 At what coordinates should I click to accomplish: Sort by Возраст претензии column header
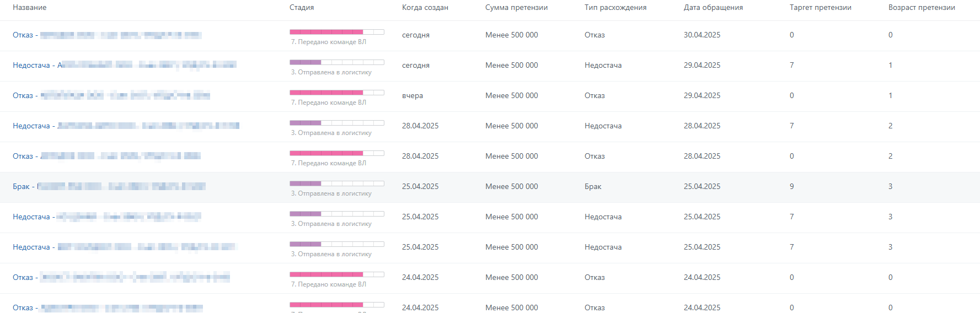[x=922, y=8]
